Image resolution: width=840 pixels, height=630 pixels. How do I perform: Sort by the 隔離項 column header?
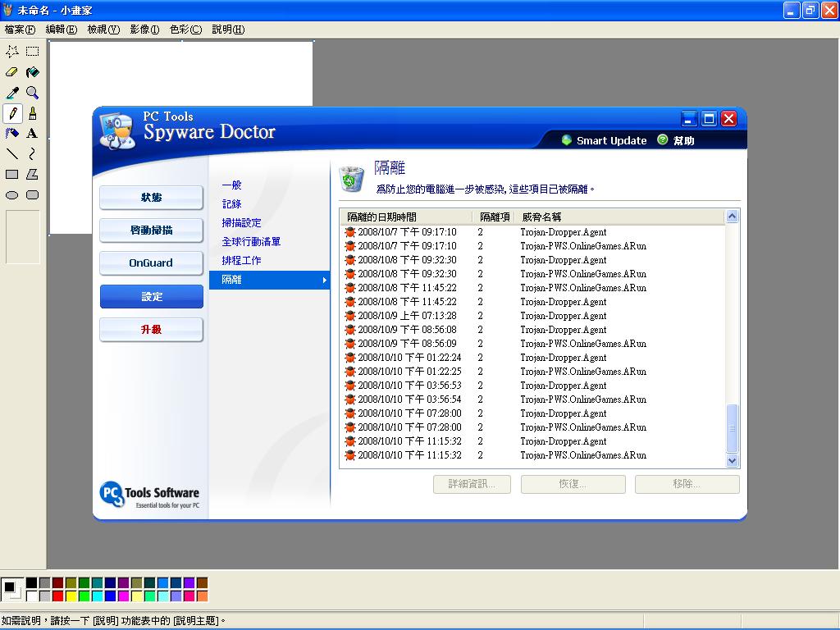[x=493, y=217]
